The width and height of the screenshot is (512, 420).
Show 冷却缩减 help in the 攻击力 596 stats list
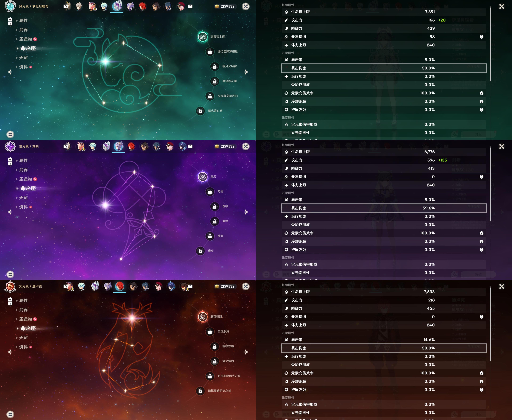coord(481,241)
